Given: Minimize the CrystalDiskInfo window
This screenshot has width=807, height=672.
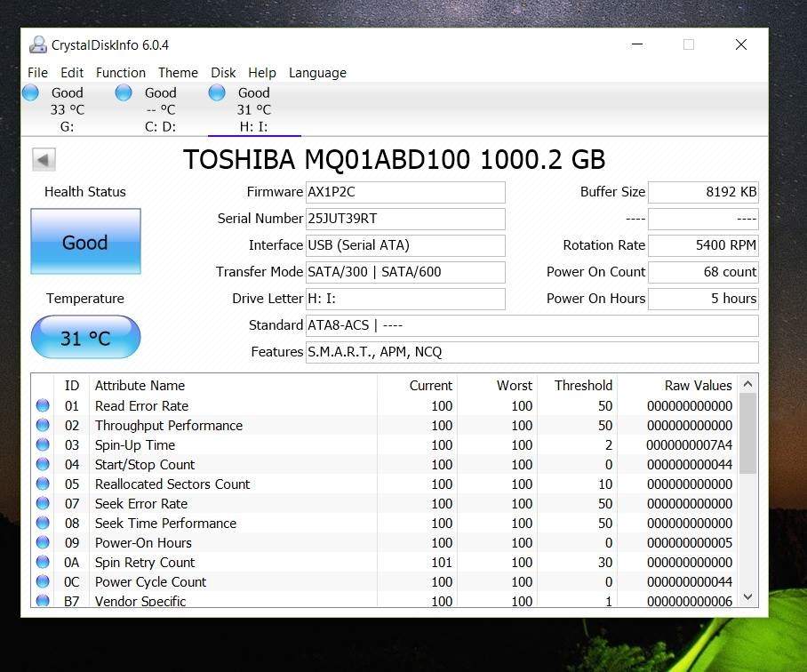Looking at the screenshot, I should click(637, 44).
